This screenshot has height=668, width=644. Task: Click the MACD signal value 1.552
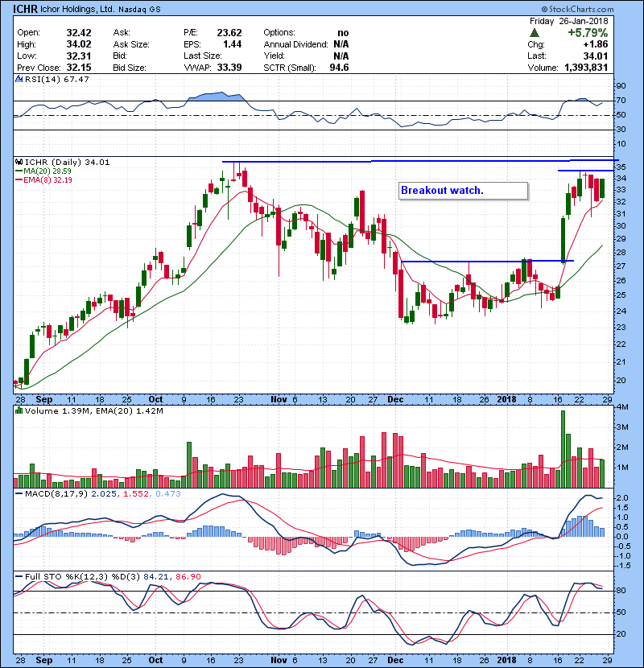click(136, 494)
